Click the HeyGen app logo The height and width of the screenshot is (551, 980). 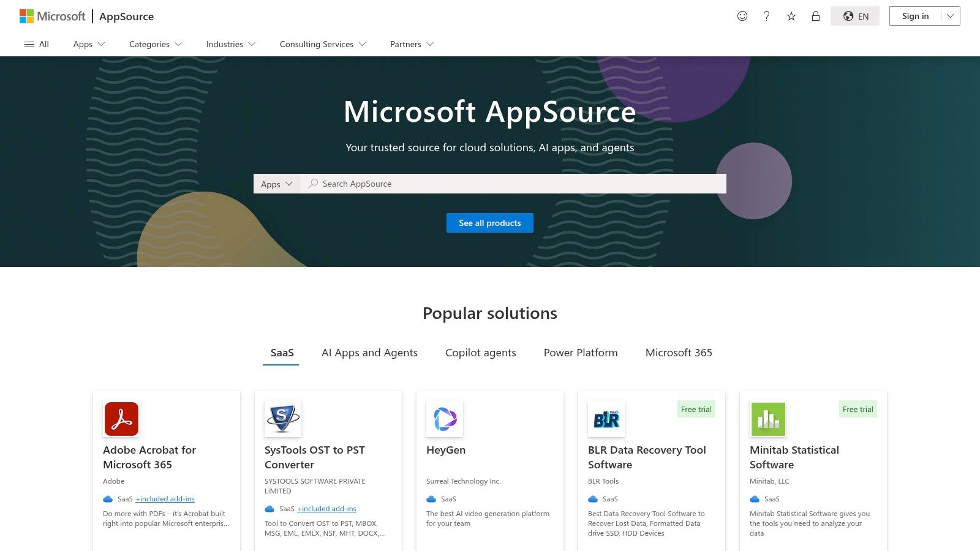click(445, 419)
